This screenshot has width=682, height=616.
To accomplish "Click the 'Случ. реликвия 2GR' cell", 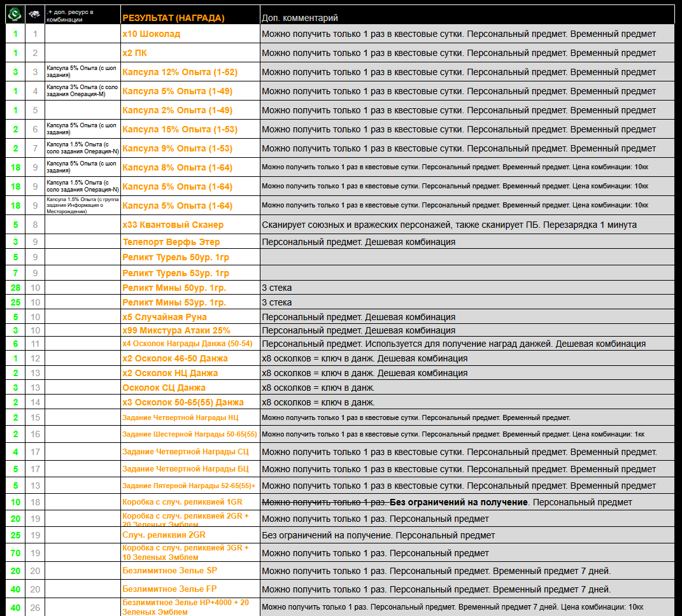I will 164,535.
